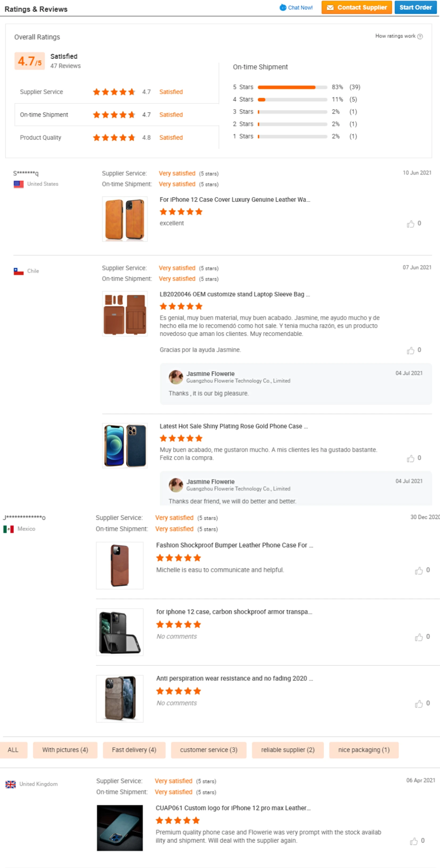
Task: Filter reviews by Fast delivery (4)
Action: tap(134, 750)
